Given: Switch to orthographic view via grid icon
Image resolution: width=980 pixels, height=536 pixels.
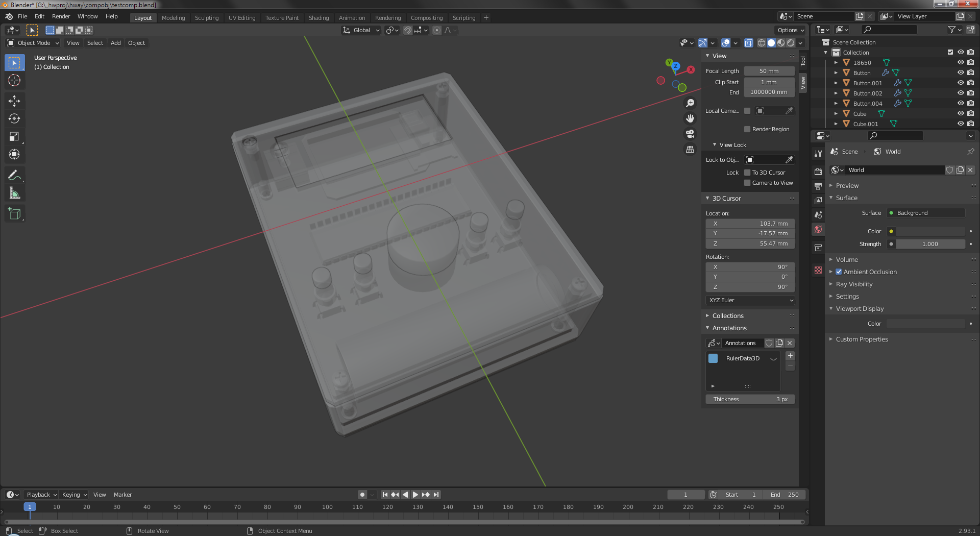Looking at the screenshot, I should coord(690,150).
